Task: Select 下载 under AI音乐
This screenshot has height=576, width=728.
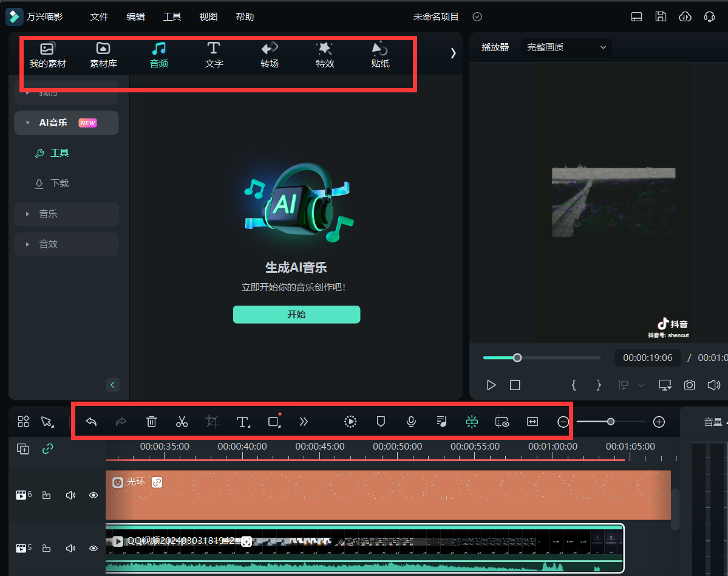Action: point(60,183)
